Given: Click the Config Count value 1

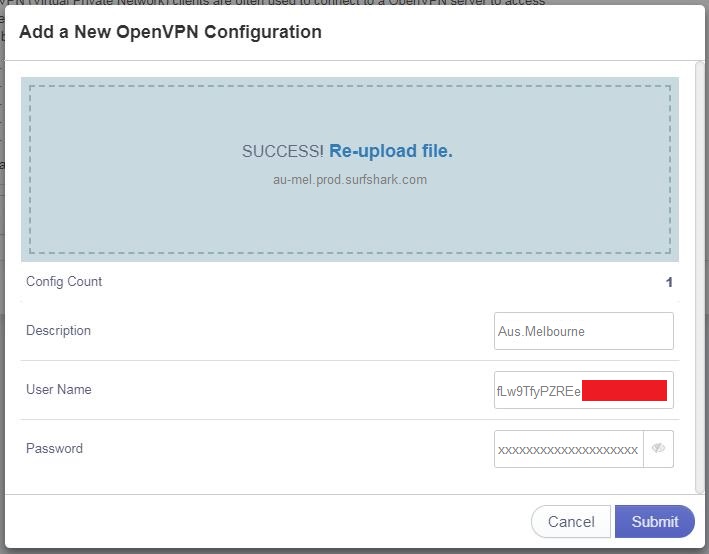Looking at the screenshot, I should [669, 283].
